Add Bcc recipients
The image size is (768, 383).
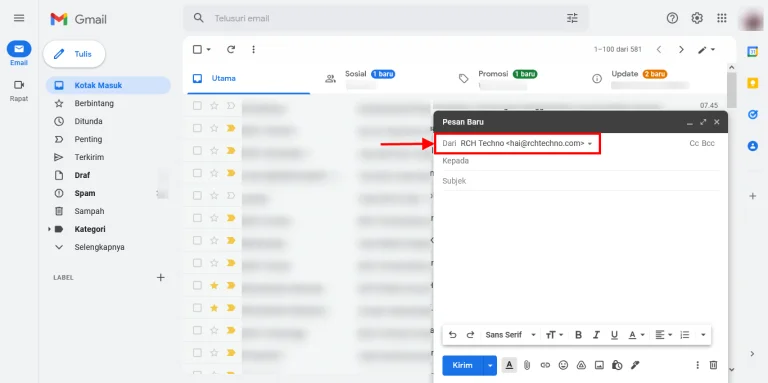[708, 144]
